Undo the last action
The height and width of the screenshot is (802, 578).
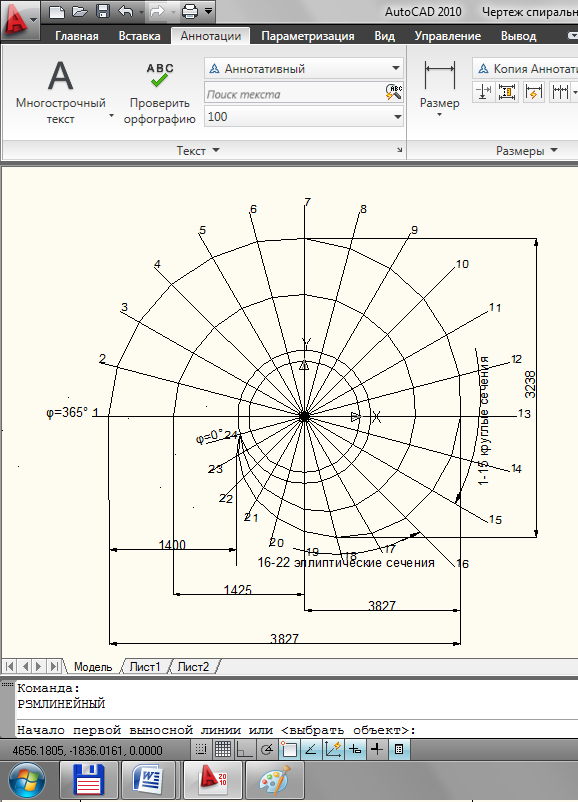(x=125, y=11)
